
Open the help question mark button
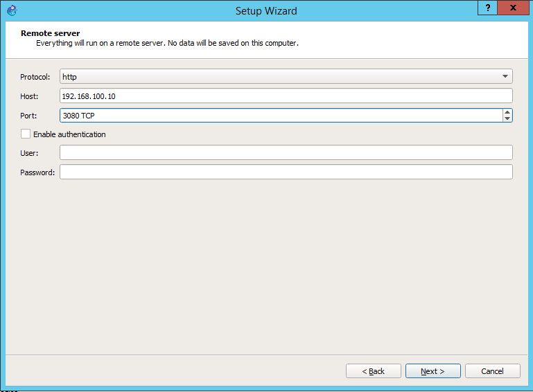[x=487, y=8]
